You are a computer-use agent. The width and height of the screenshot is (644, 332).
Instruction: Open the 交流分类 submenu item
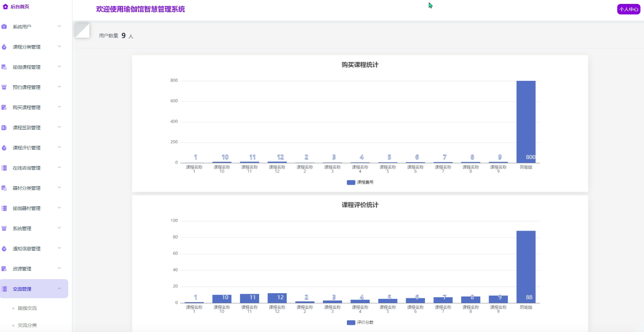click(x=27, y=325)
